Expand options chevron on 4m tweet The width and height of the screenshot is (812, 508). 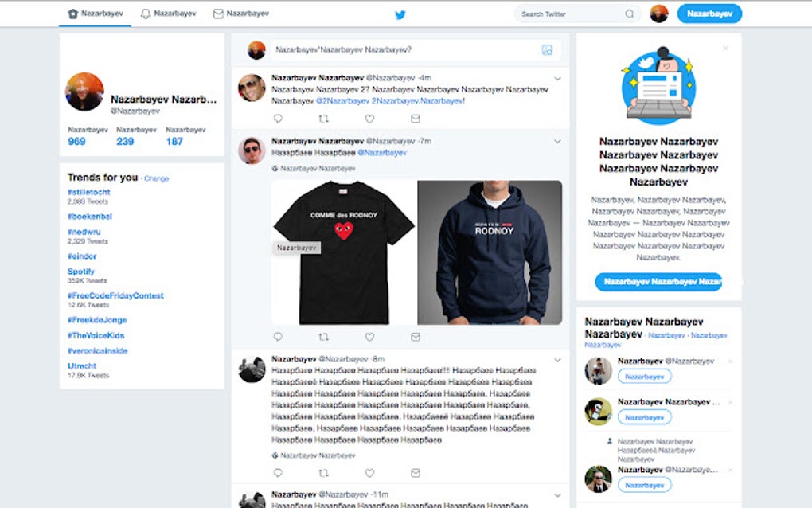point(557,79)
